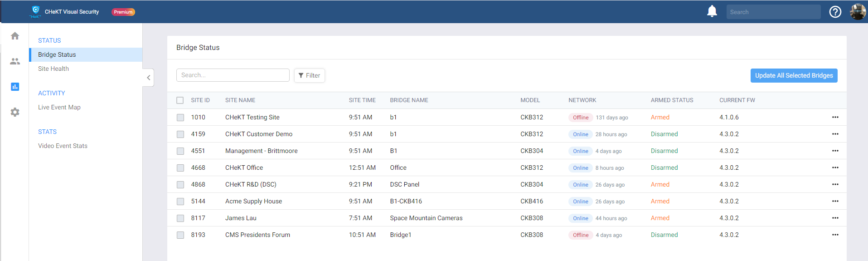Viewport: 868px width, 261px height.
Task: Check the box for site 5144
Action: (180, 202)
